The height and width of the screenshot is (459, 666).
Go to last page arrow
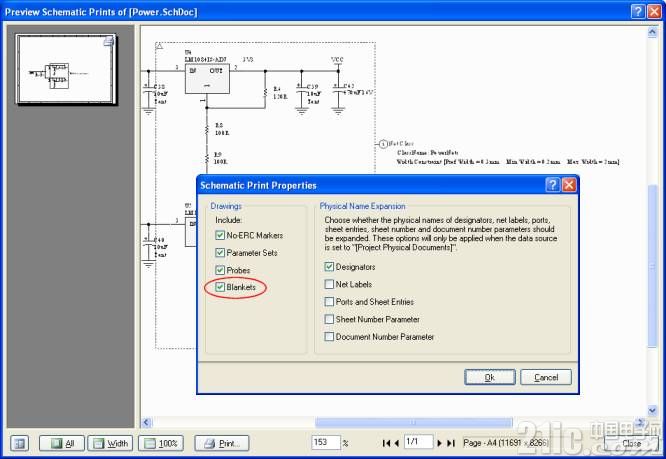[451, 443]
